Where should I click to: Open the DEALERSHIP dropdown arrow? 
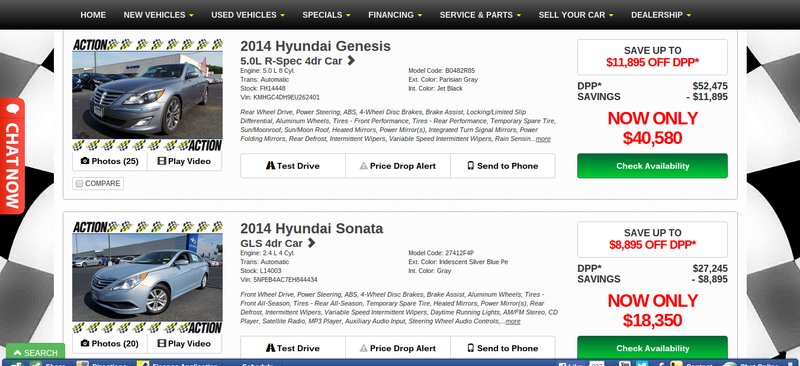(688, 15)
